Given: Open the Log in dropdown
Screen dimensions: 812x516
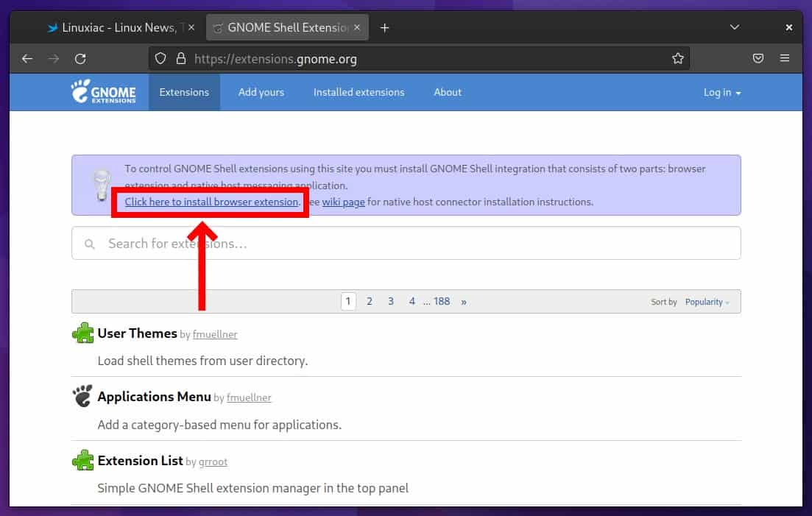Looking at the screenshot, I should pyautogui.click(x=721, y=92).
